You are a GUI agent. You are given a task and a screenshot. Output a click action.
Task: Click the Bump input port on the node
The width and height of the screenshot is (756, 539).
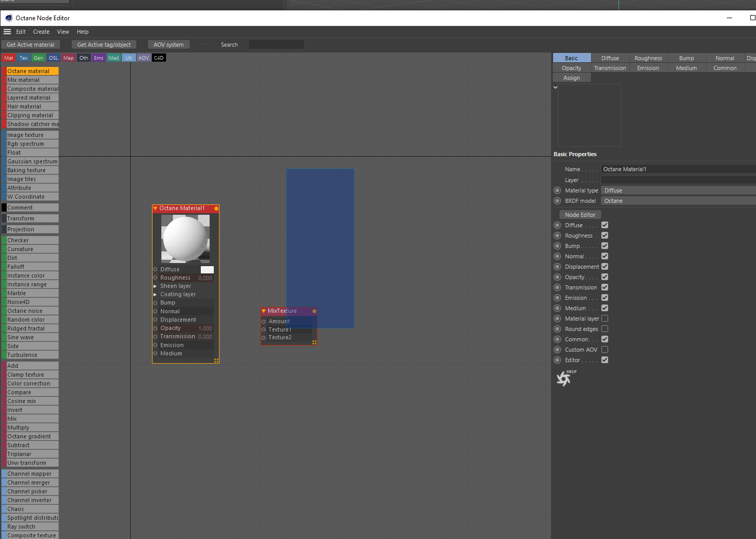click(x=155, y=302)
